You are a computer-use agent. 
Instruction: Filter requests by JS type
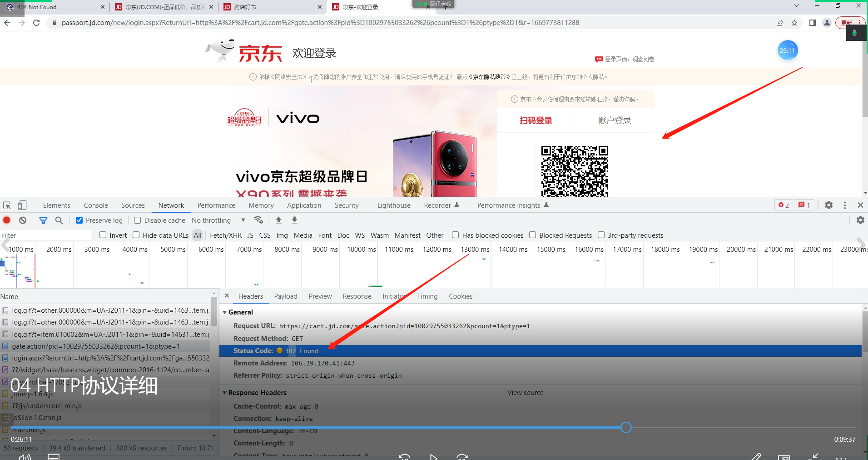250,235
